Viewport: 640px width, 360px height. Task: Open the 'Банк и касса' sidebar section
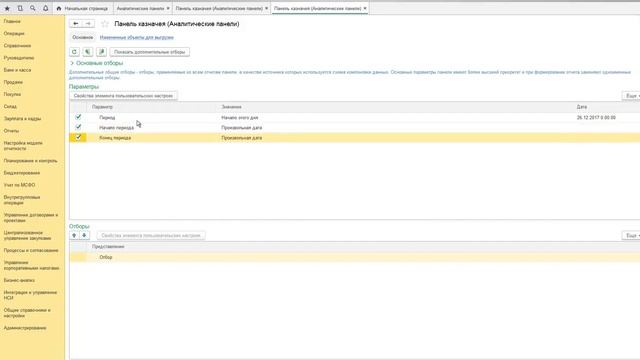click(17, 70)
